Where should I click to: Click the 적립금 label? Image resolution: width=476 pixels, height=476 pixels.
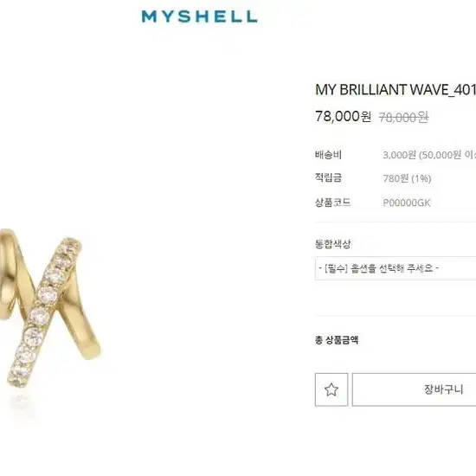pyautogui.click(x=328, y=178)
